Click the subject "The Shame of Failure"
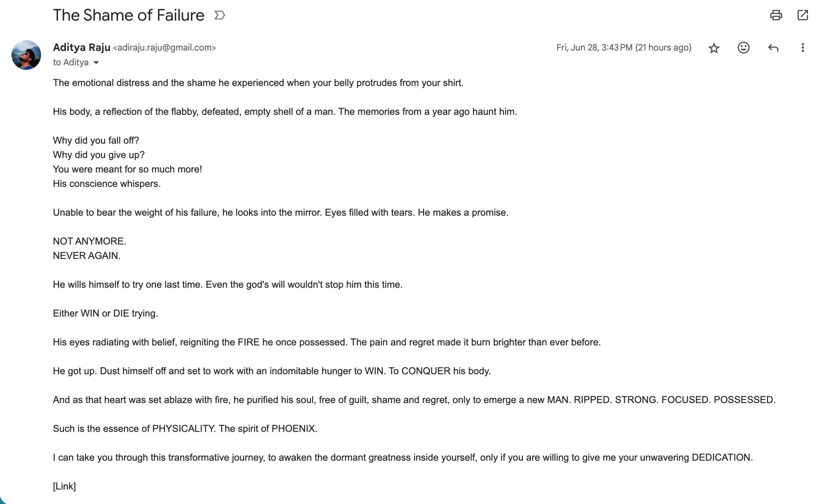 [x=129, y=15]
